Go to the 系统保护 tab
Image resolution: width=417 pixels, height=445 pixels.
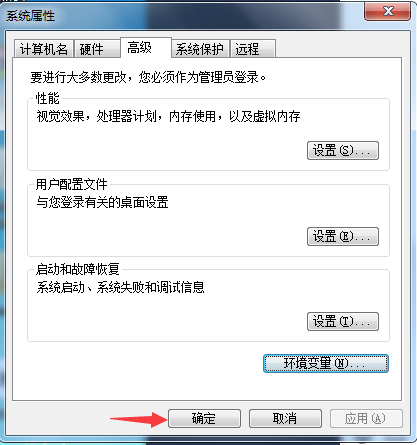pyautogui.click(x=200, y=49)
